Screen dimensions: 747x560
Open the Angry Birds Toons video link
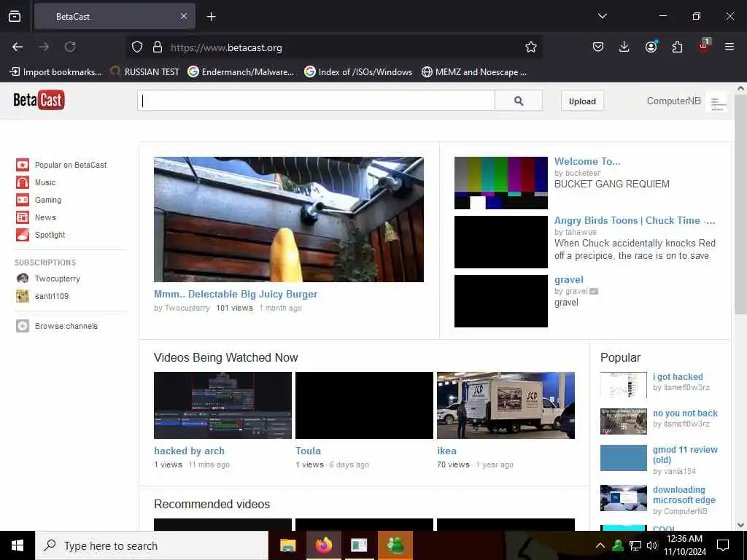pos(635,220)
